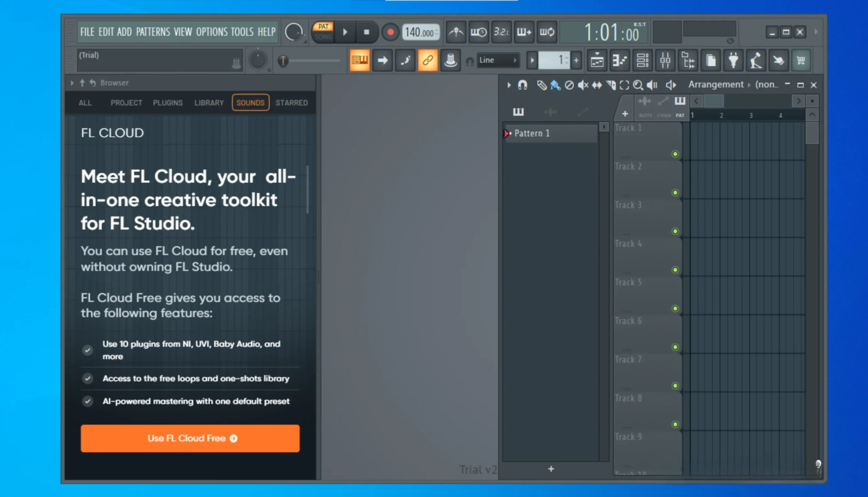
Task: Expand the pattern selector arrow
Action: pos(532,60)
